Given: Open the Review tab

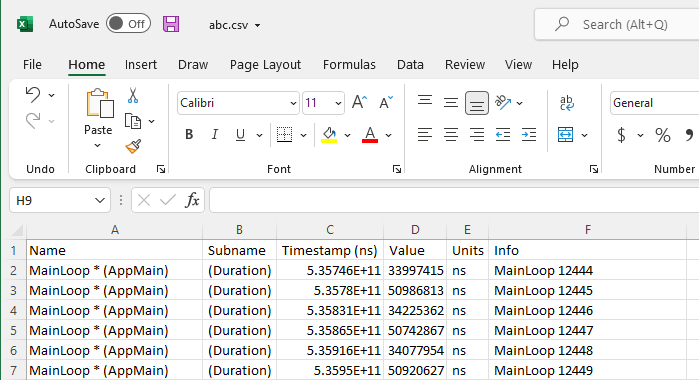Looking at the screenshot, I should pyautogui.click(x=465, y=65).
